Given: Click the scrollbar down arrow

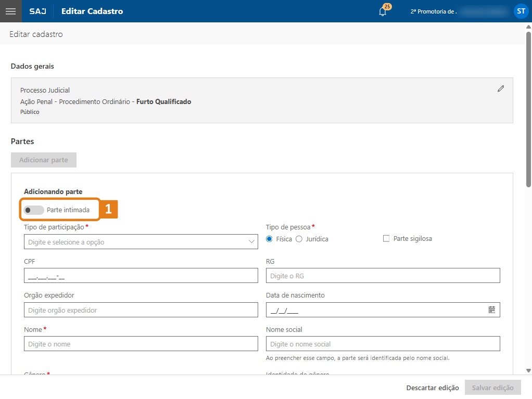Looking at the screenshot, I should pos(528,370).
